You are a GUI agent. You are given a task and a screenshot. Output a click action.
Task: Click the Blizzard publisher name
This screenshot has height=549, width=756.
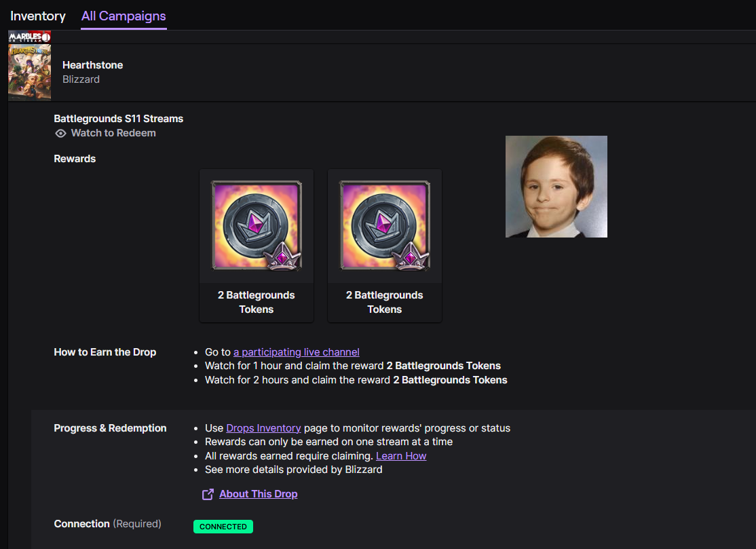81,79
